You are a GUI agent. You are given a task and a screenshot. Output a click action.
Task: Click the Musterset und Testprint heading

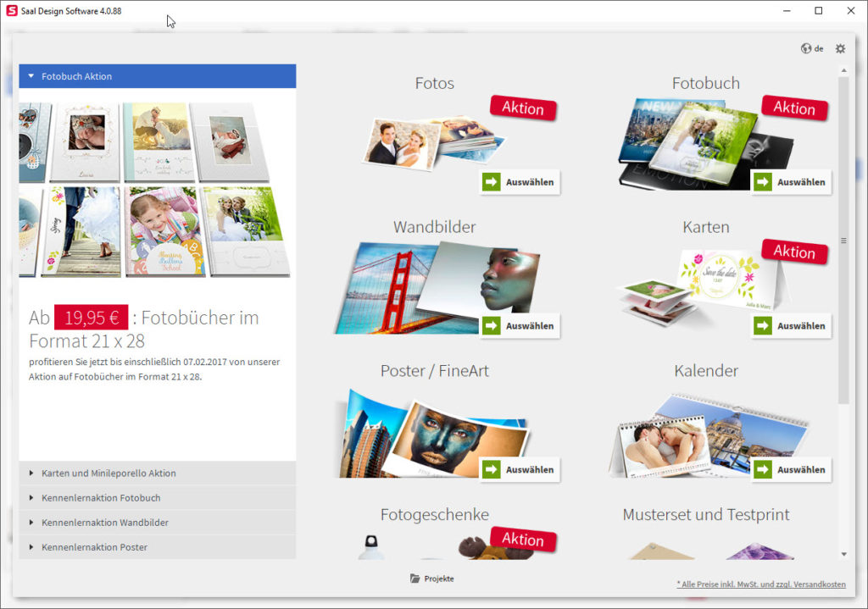click(x=706, y=514)
